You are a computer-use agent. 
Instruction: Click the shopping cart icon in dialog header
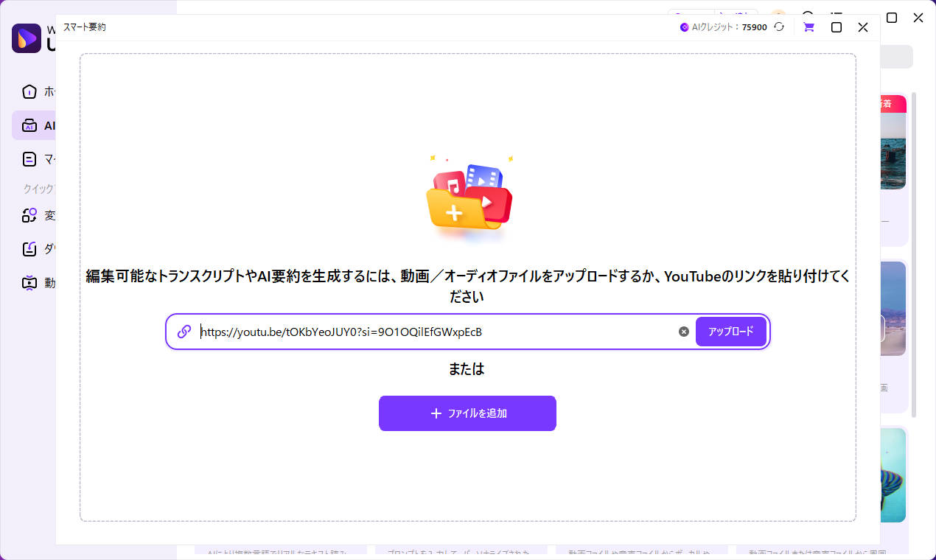808,27
